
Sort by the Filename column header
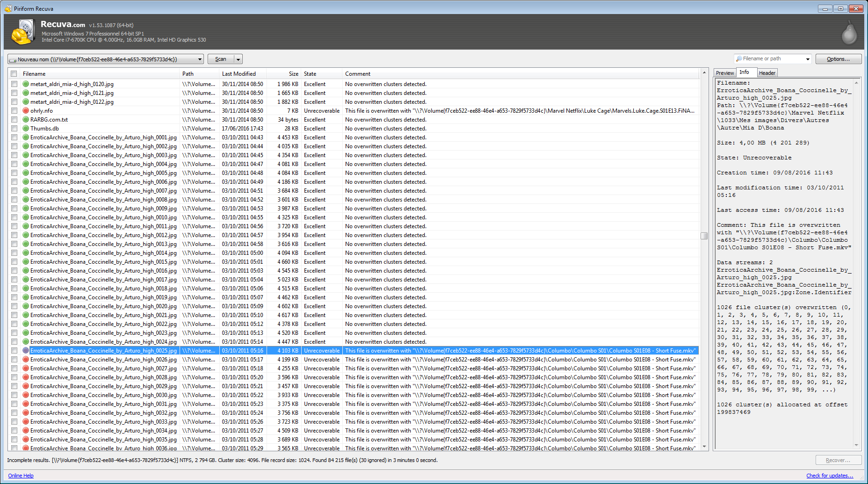tap(100, 74)
